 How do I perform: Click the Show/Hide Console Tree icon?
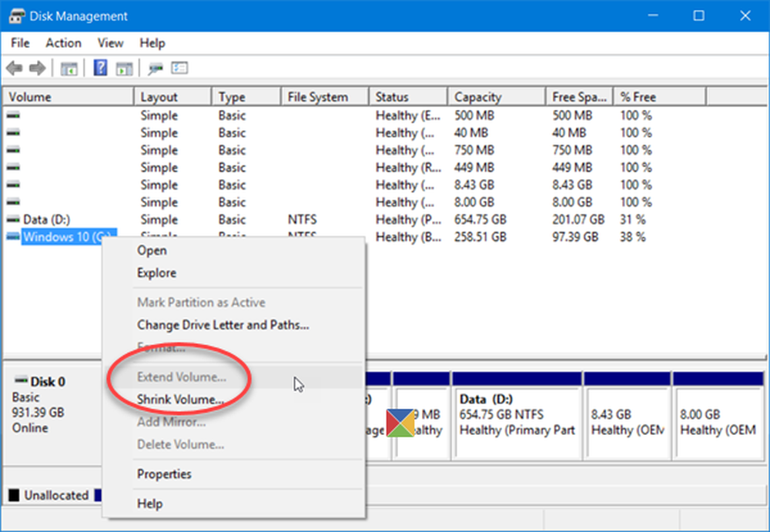point(69,69)
